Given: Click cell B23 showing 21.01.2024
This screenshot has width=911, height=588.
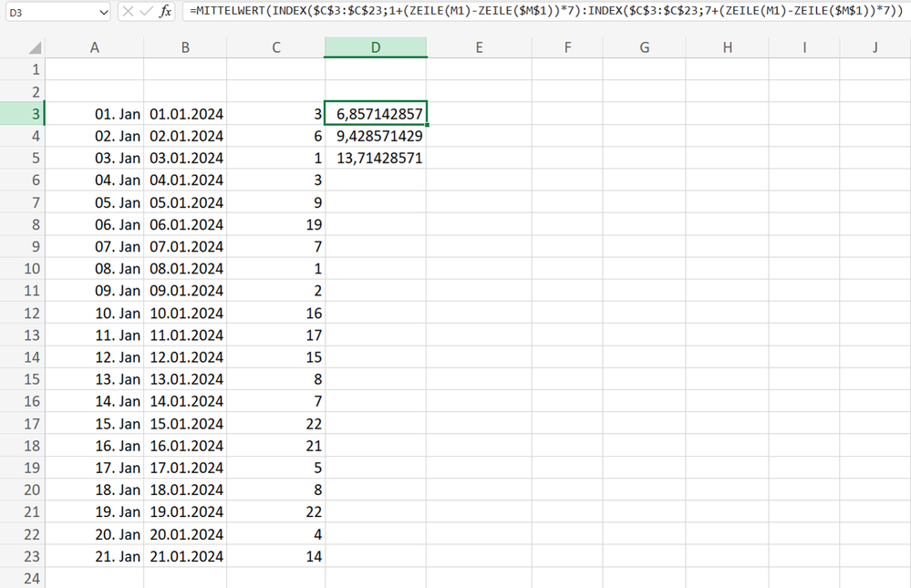Looking at the screenshot, I should click(185, 556).
